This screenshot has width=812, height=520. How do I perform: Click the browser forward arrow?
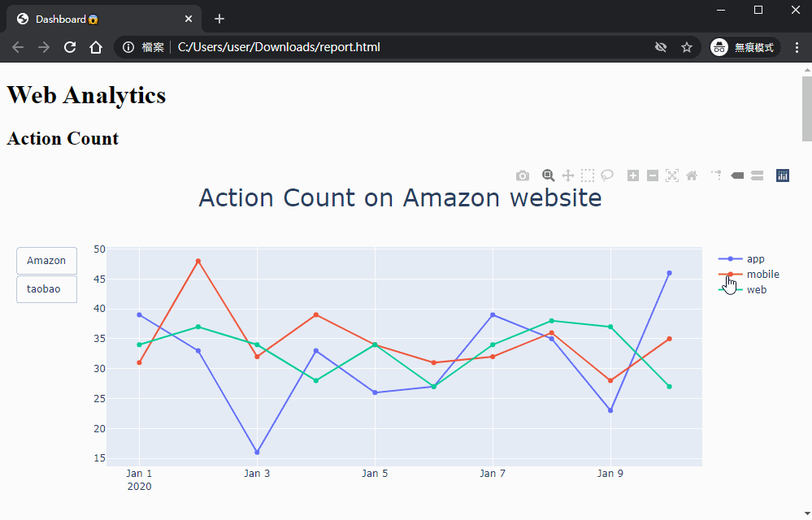[44, 48]
